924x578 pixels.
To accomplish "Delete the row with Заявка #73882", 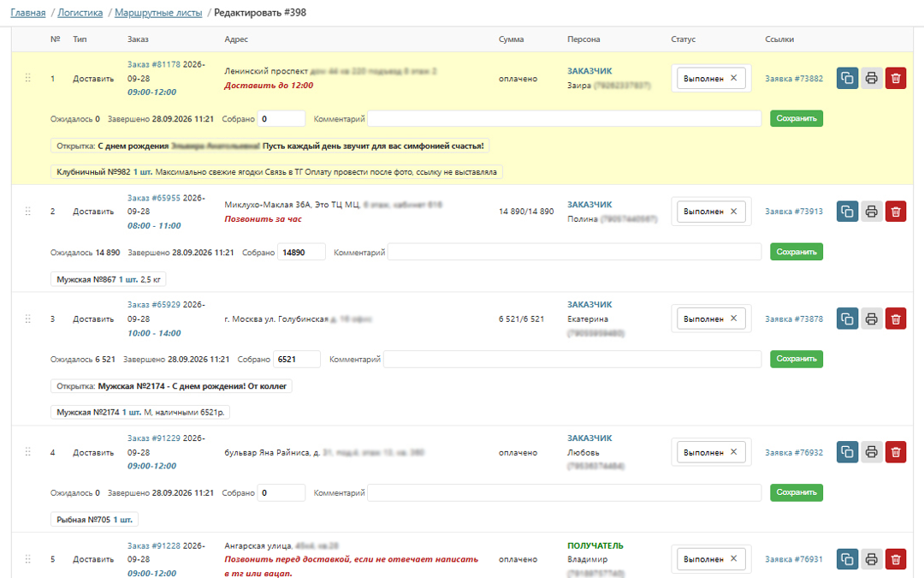I will 896,79.
